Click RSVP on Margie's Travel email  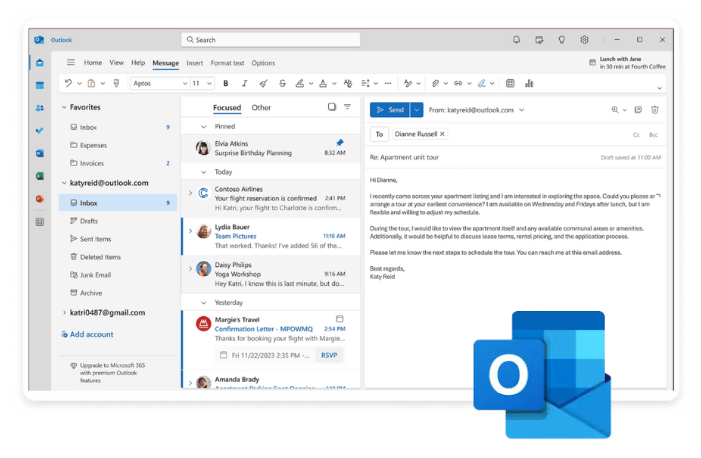tap(329, 355)
